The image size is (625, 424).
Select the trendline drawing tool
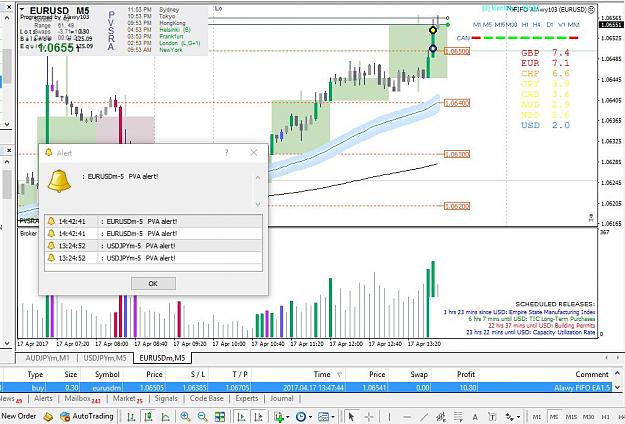424,417
